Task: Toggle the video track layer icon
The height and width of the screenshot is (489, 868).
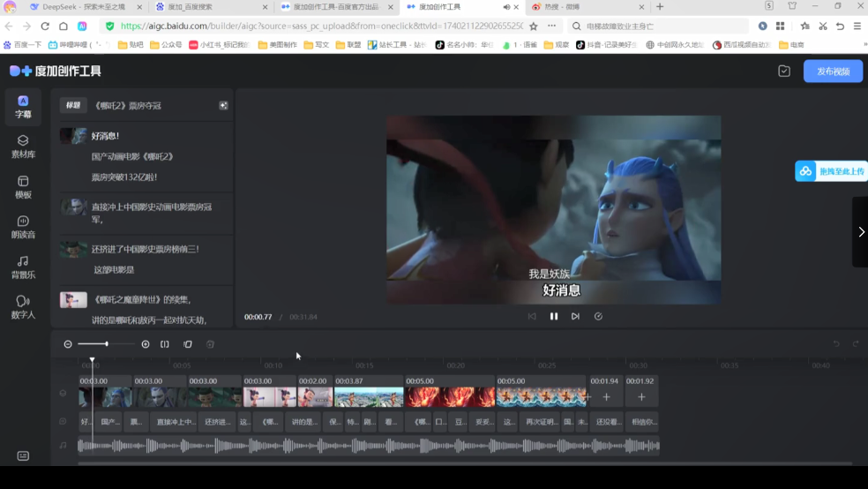Action: click(x=63, y=393)
